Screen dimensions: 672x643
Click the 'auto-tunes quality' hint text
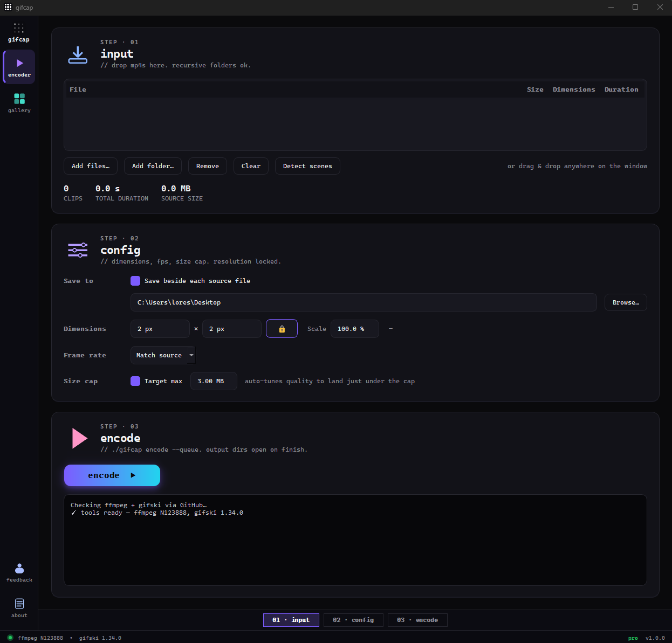coord(330,381)
